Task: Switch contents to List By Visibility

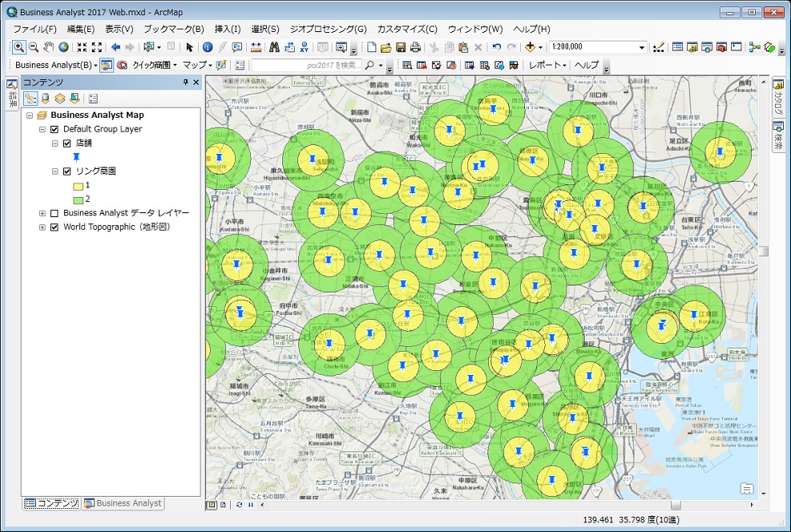Action: [60, 99]
